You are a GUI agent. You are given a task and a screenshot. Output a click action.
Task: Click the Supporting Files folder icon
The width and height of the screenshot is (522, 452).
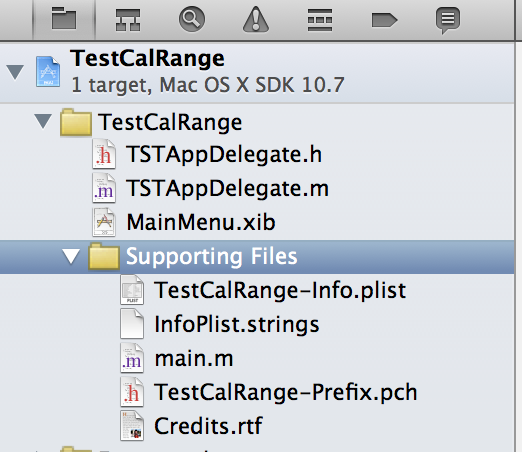tap(104, 256)
